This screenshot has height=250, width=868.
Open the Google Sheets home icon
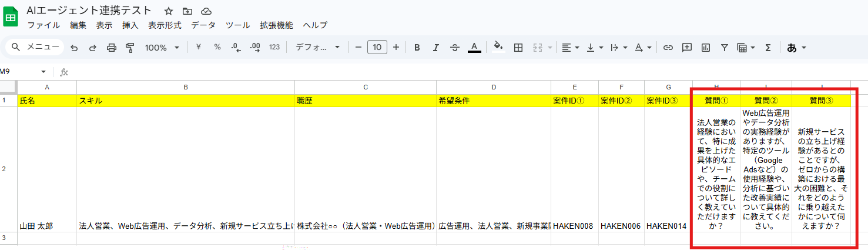(11, 17)
